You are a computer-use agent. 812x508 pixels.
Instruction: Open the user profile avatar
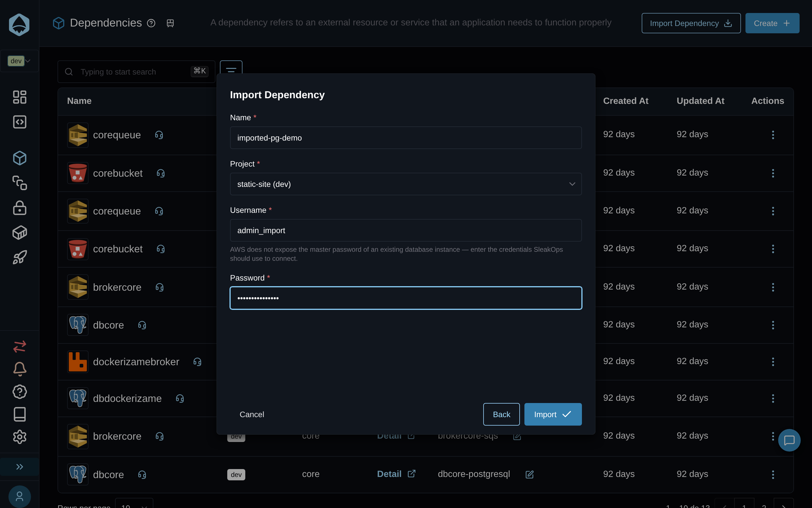coord(19,496)
